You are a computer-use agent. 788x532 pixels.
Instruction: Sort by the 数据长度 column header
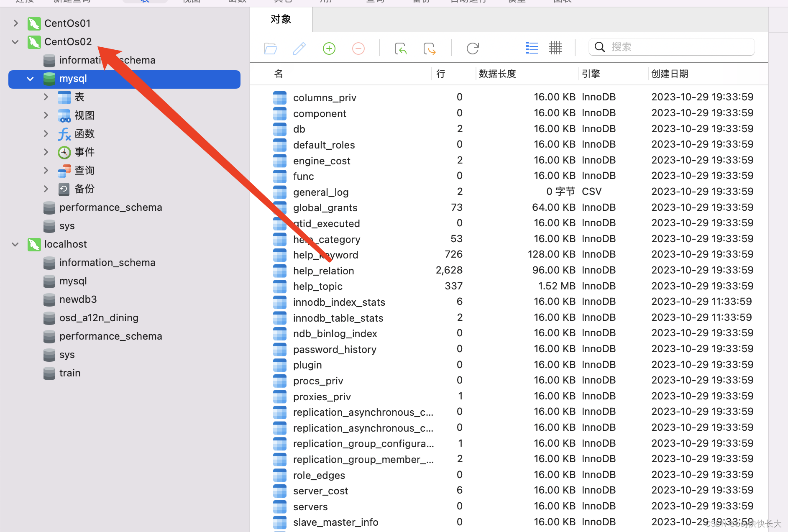[x=497, y=74]
